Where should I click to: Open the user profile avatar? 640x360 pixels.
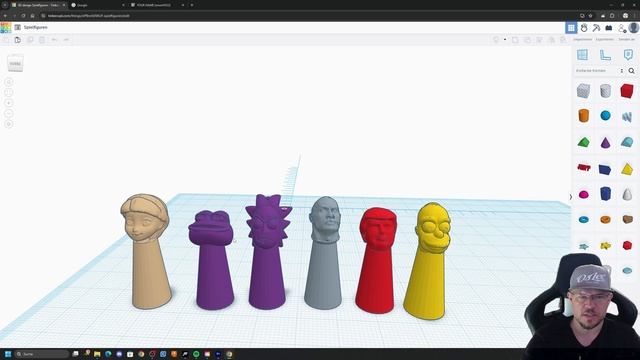[x=633, y=27]
